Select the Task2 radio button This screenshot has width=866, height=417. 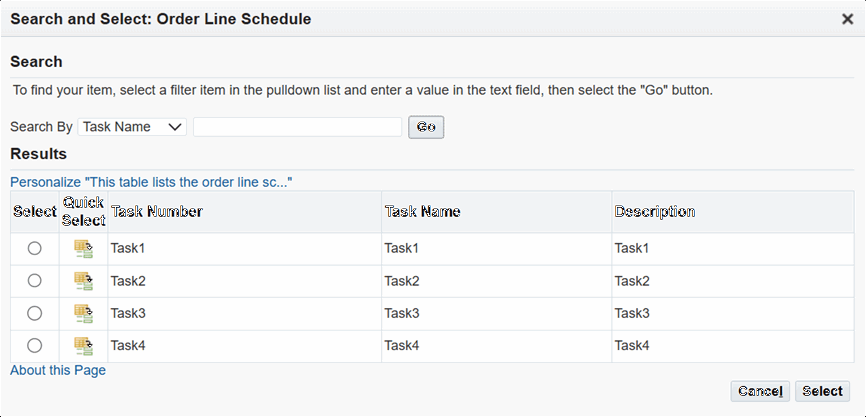[x=35, y=281]
